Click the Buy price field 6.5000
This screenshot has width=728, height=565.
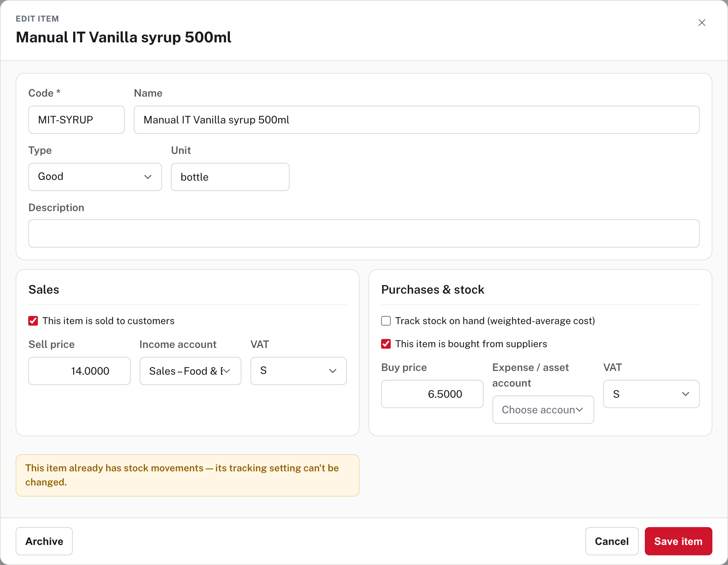(432, 394)
